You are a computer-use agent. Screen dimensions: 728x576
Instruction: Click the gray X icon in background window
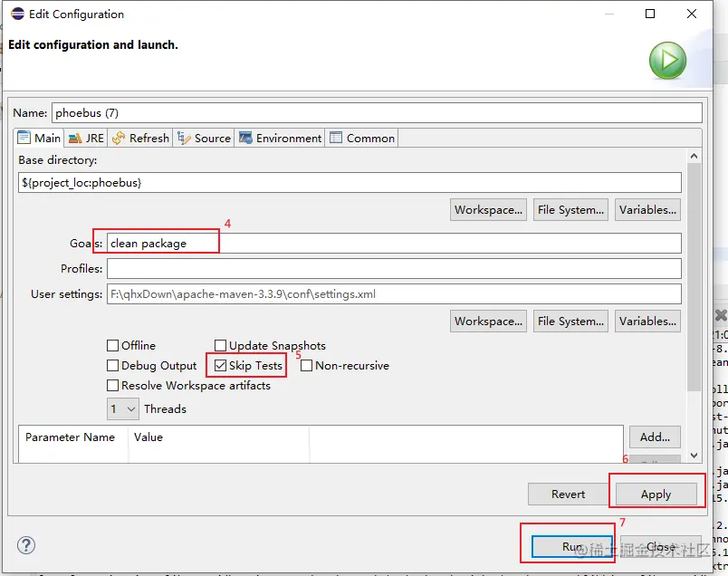point(721,315)
